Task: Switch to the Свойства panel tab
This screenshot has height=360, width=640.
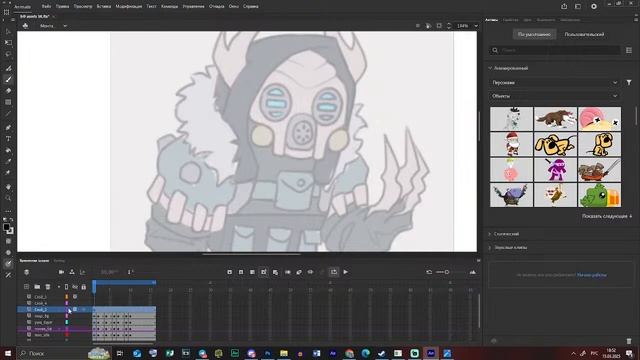Action: coord(510,20)
